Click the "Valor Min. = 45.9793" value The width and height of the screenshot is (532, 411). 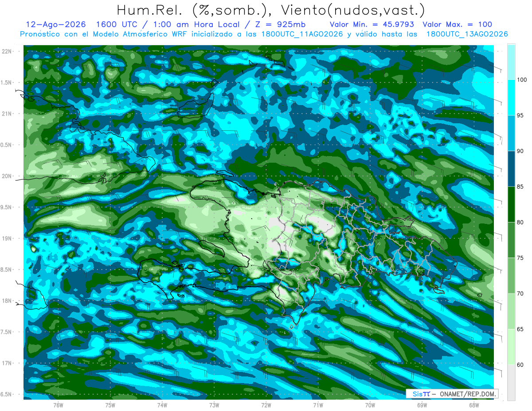point(372,25)
